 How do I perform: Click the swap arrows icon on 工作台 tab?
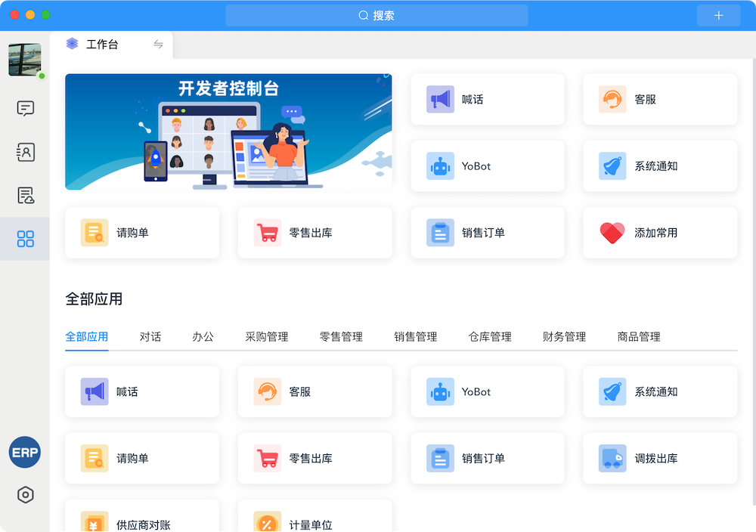point(158,45)
